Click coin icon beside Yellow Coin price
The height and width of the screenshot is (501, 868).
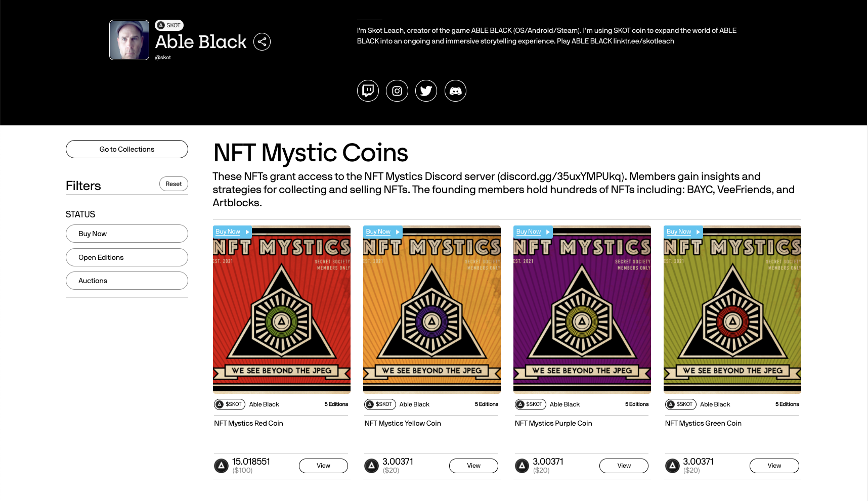click(372, 466)
